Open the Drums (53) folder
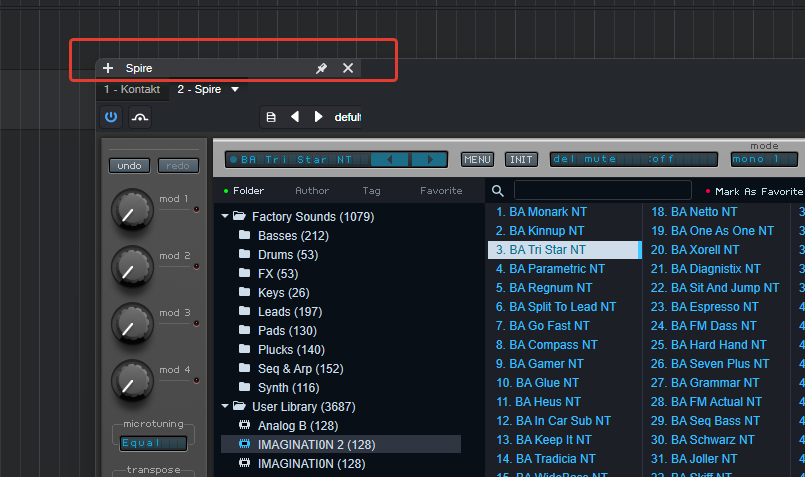This screenshot has height=477, width=805. [x=288, y=255]
